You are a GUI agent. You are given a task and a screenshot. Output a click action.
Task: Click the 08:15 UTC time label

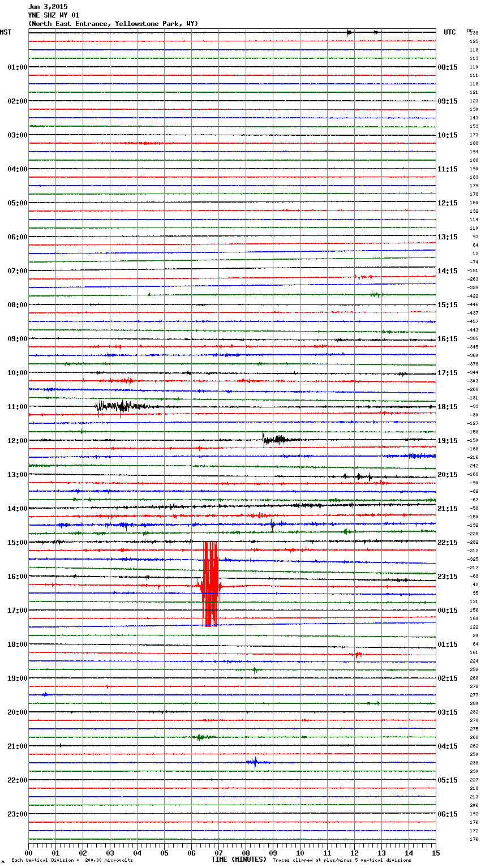pyautogui.click(x=448, y=67)
